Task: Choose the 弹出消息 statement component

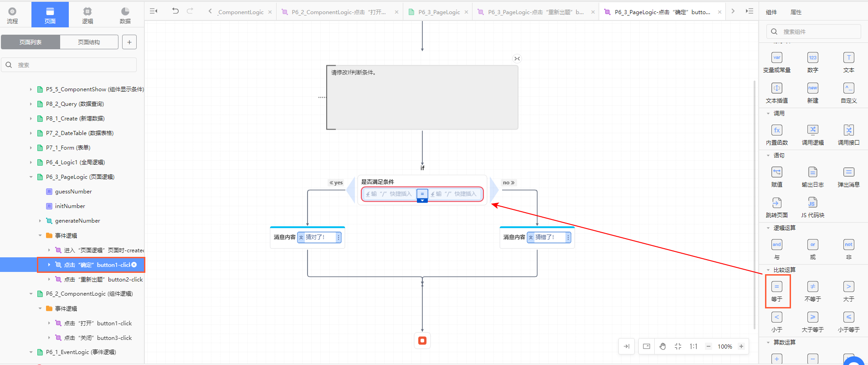Action: 848,177
